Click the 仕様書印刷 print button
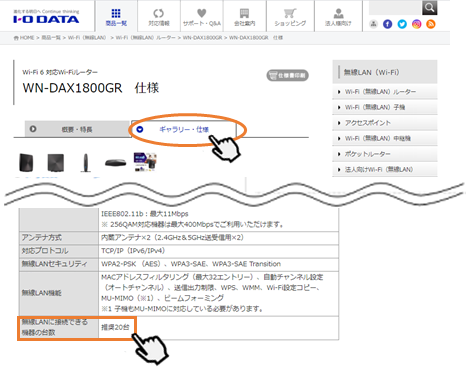The width and height of the screenshot is (466, 374). tap(287, 76)
